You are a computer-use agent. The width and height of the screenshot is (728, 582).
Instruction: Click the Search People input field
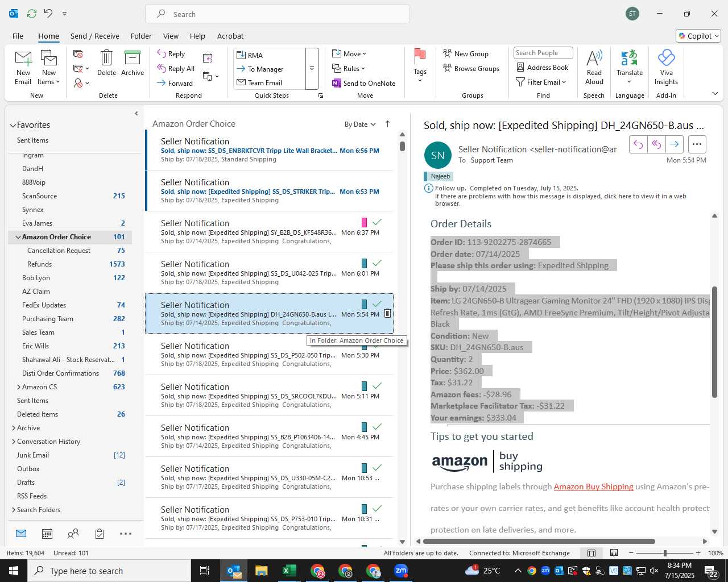click(x=543, y=53)
